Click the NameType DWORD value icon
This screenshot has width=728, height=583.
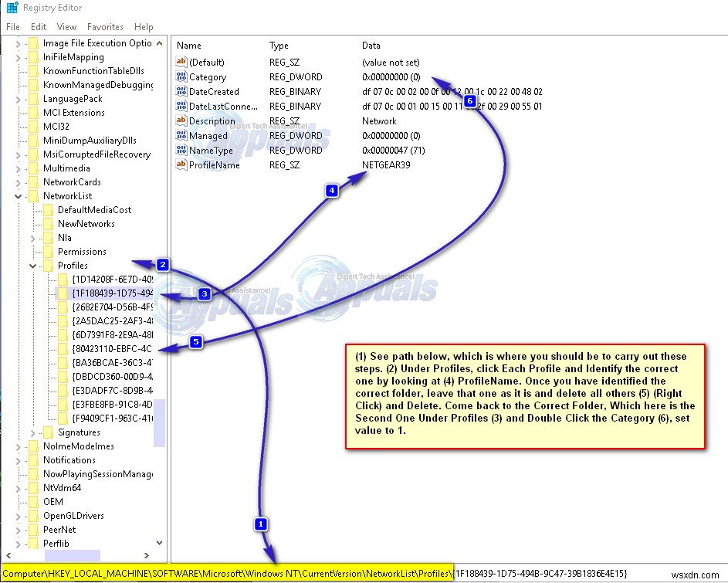[181, 151]
